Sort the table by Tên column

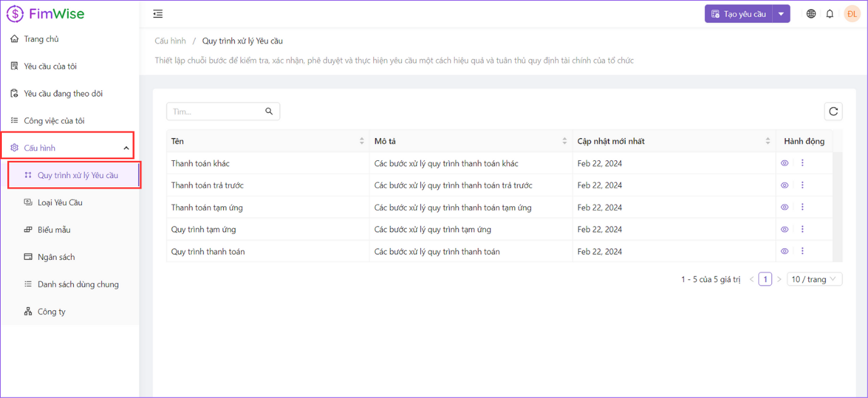click(x=361, y=141)
